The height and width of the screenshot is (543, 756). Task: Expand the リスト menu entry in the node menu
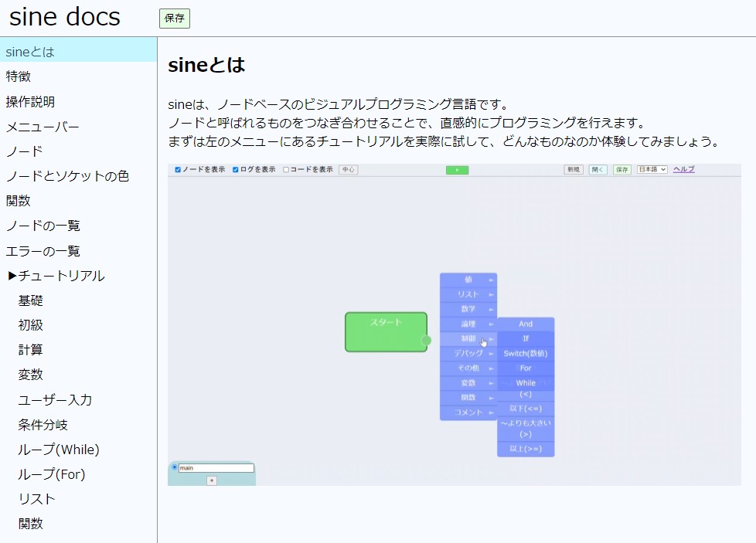(x=468, y=294)
